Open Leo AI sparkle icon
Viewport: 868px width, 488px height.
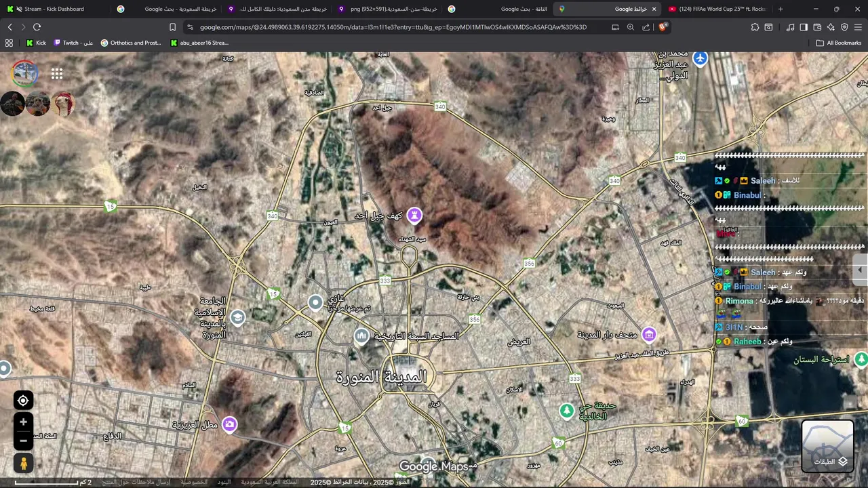tap(831, 27)
